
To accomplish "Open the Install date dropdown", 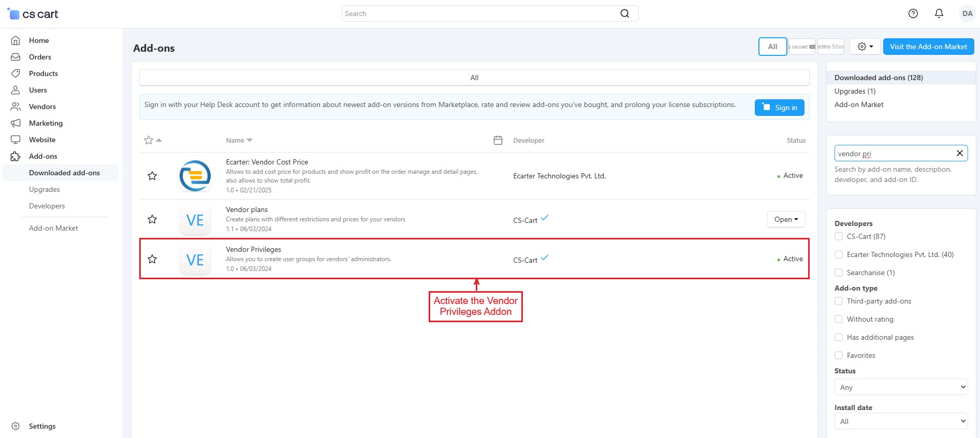I will click(901, 421).
